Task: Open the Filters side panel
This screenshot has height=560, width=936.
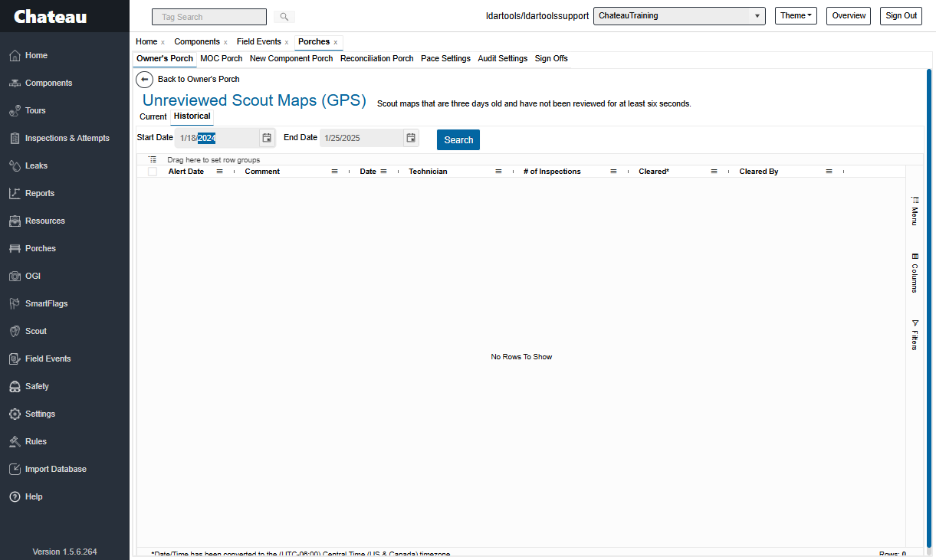Action: 915,335
